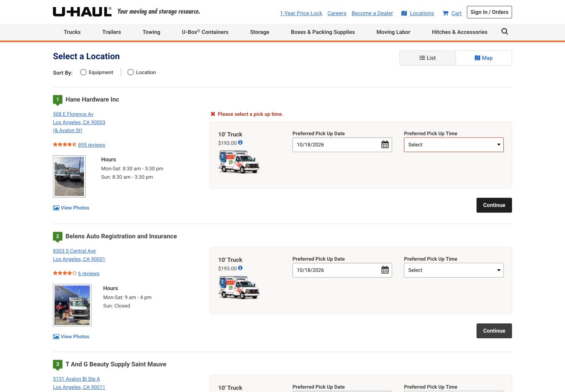Open 8303 S Central Ave address link
The image size is (565, 392).
coord(74,251)
